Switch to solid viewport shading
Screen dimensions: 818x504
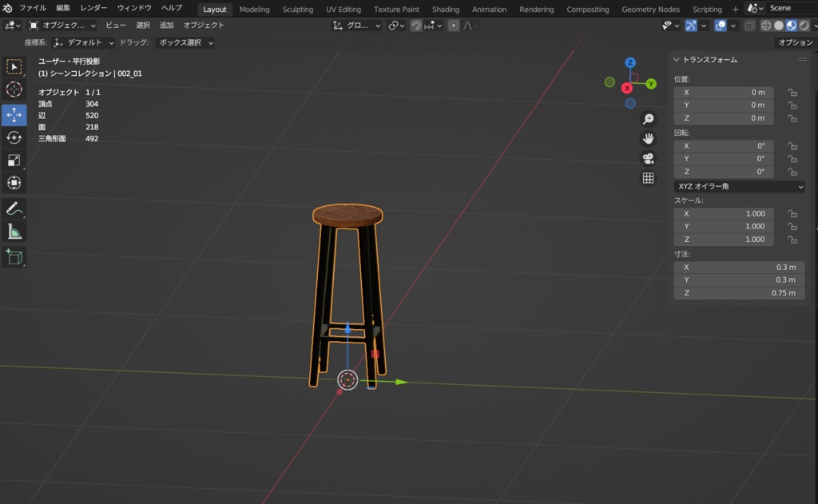778,26
